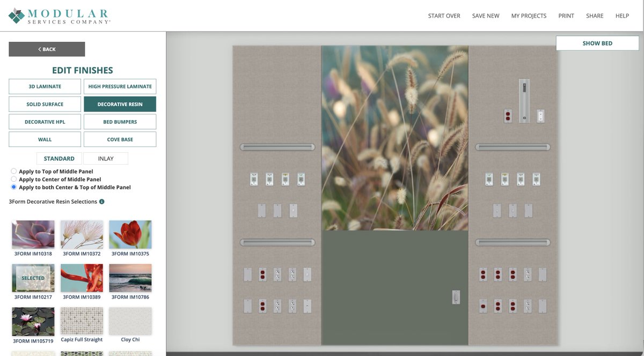Open the Cove Base finish options
Screen dimensions: 644x356
coord(120,139)
